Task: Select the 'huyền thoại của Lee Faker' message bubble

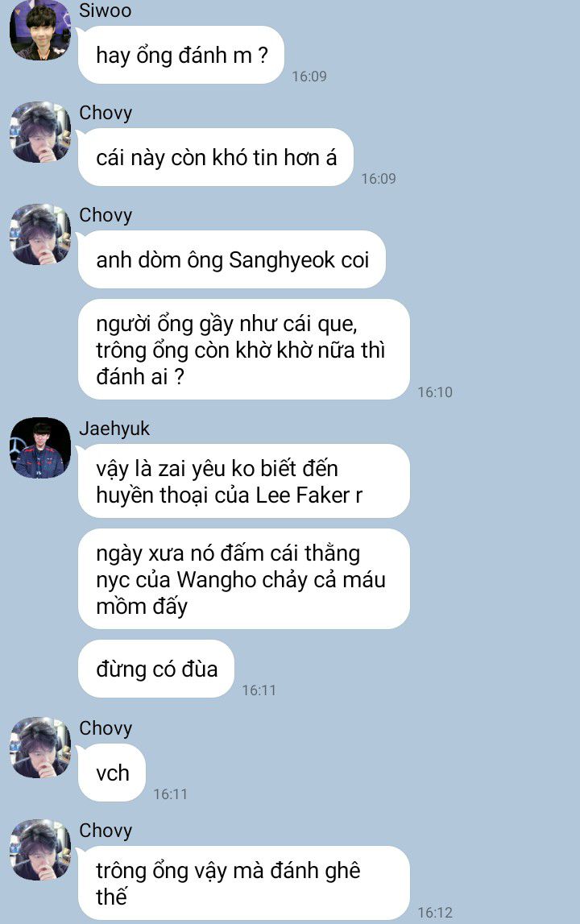Action: (244, 482)
